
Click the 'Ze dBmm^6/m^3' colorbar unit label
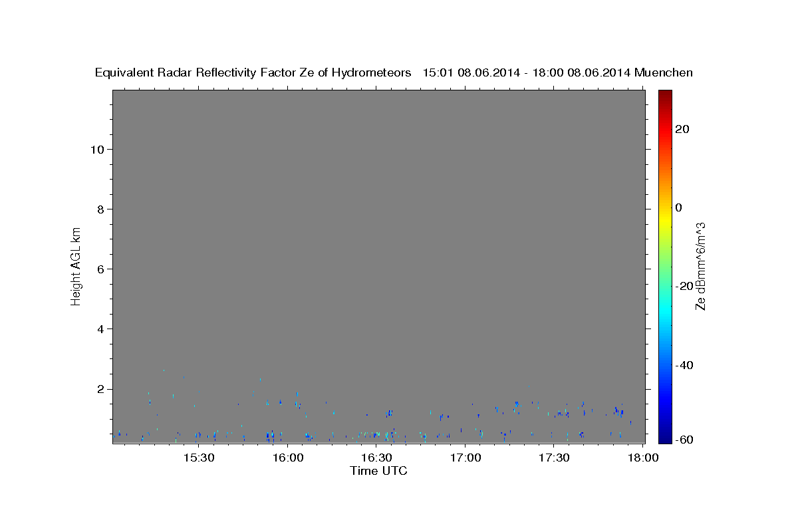(x=700, y=266)
